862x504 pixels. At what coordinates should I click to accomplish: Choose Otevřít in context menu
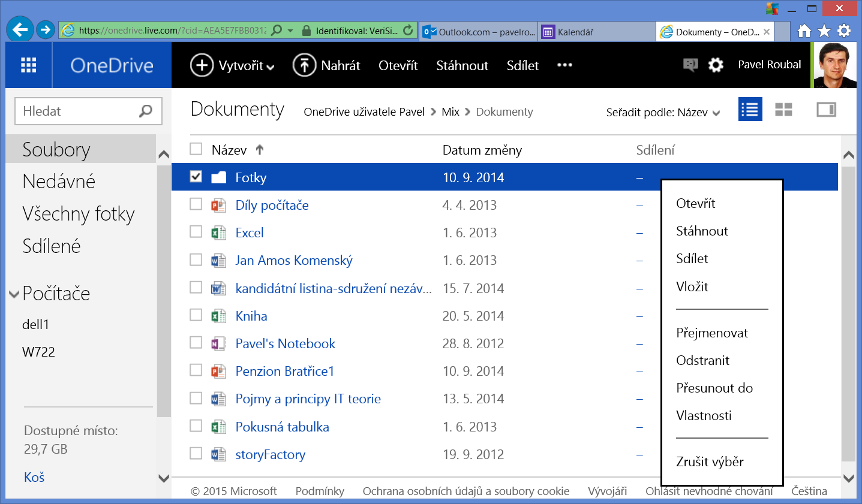(695, 203)
